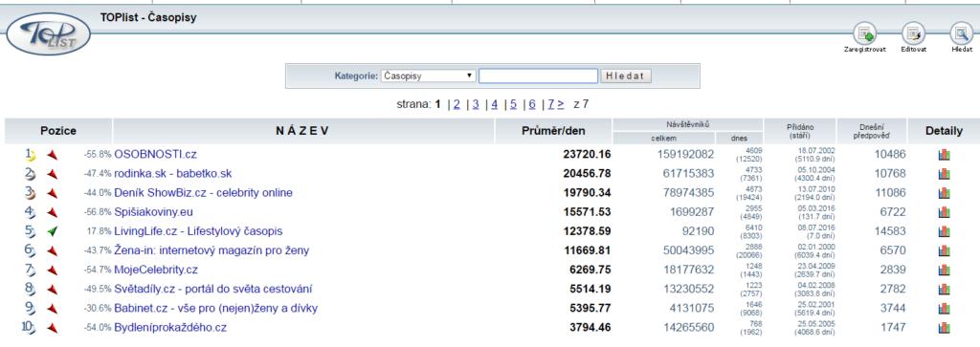The width and height of the screenshot is (980, 347).
Task: Open details chart for OSOBNOSTI.cz
Action: pyautogui.click(x=944, y=154)
